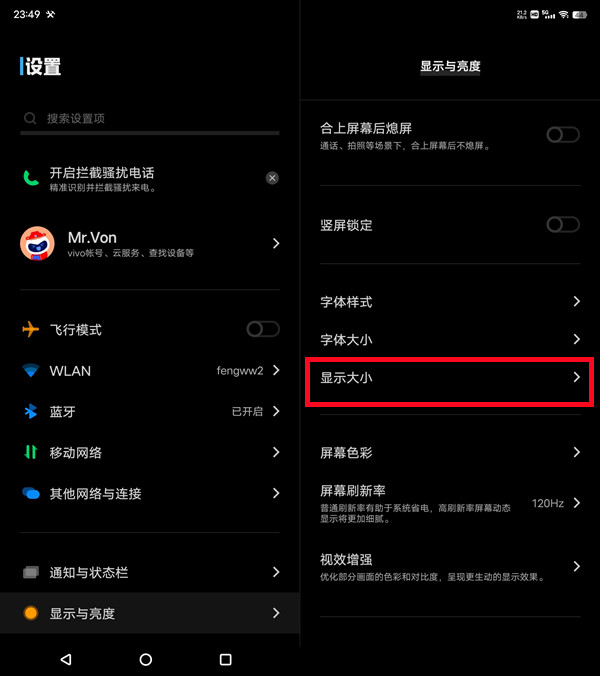Toggle 飞行模式 airplane mode switch
Image resolution: width=600 pixels, height=676 pixels.
coord(263,329)
